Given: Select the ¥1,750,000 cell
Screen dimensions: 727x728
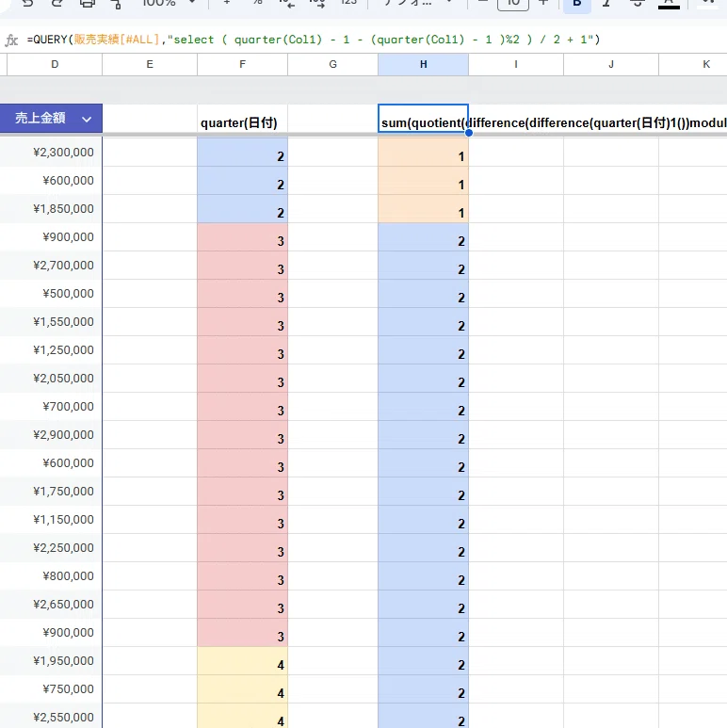Looking at the screenshot, I should point(51,492).
